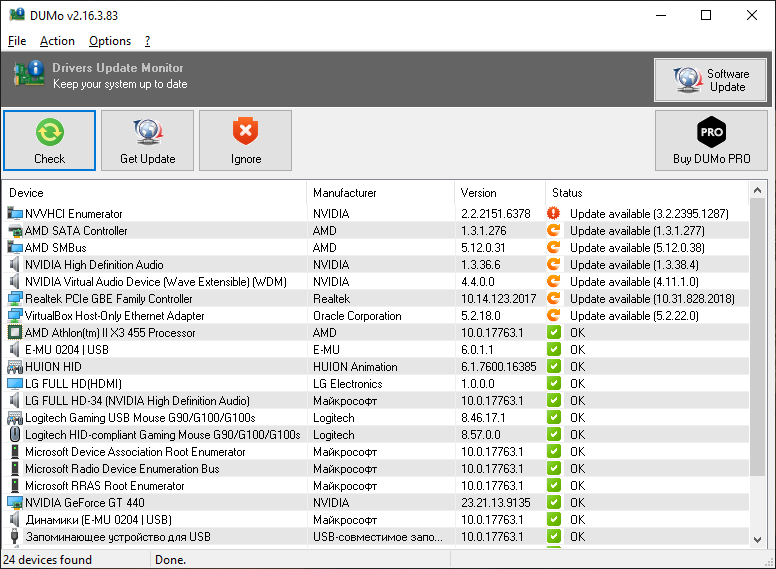Screen dimensions: 776x569
Task: Click the network icon of Realtek PCIe GBE Family Controller
Action: point(15,299)
